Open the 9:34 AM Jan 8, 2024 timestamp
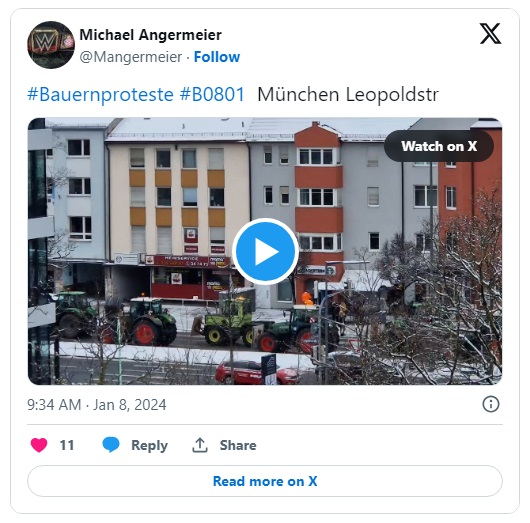530x523 pixels. click(x=97, y=405)
